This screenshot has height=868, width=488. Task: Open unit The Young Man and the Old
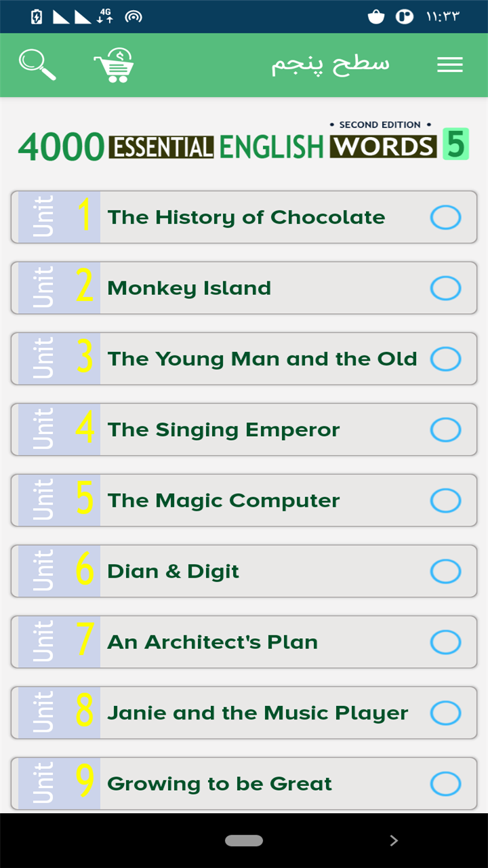click(244, 359)
